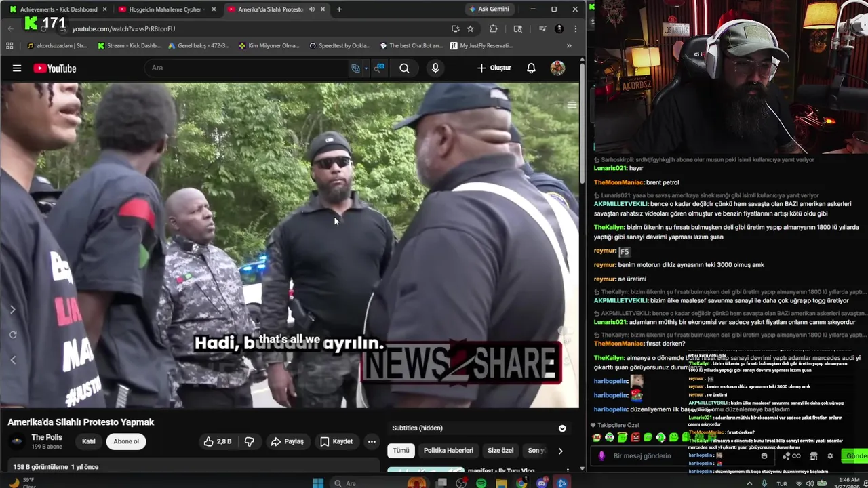Open the Speedtest by Ookla bookmark

click(x=340, y=46)
